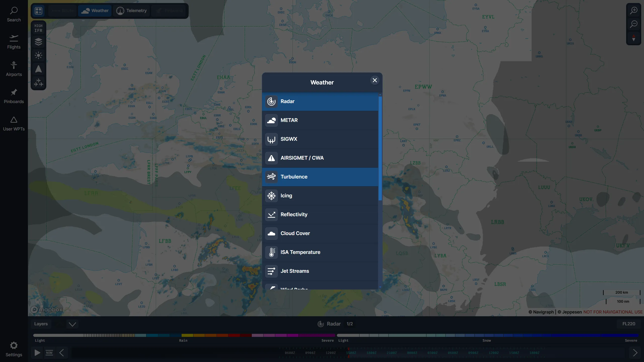Image resolution: width=644 pixels, height=362 pixels.
Task: Open the HIGH IFR chart selector
Action: [38, 28]
